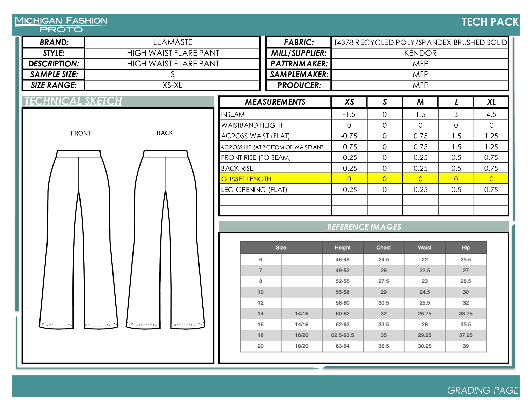Select the INSEAM XS value -1.5
Image resolution: width=532 pixels, height=411 pixels.
pyautogui.click(x=349, y=114)
